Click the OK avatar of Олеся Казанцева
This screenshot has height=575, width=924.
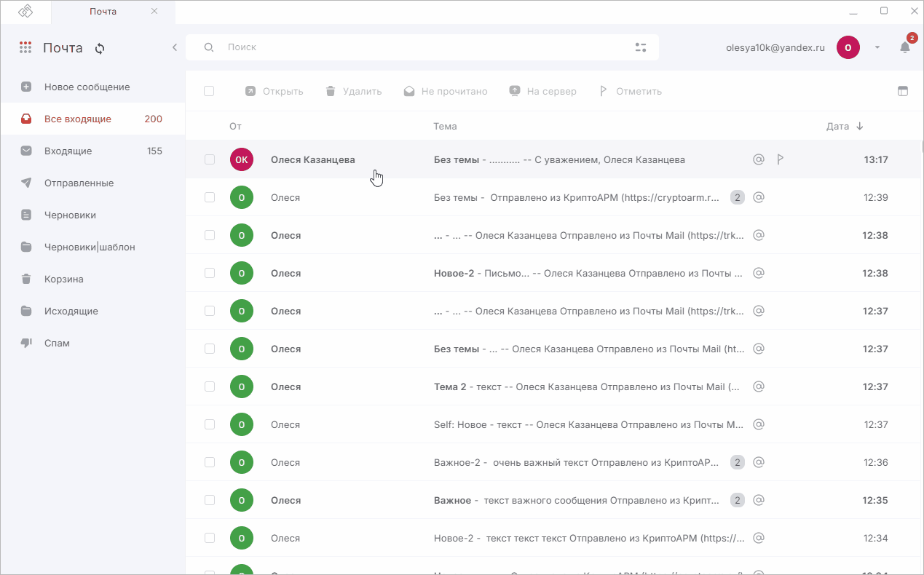click(242, 159)
